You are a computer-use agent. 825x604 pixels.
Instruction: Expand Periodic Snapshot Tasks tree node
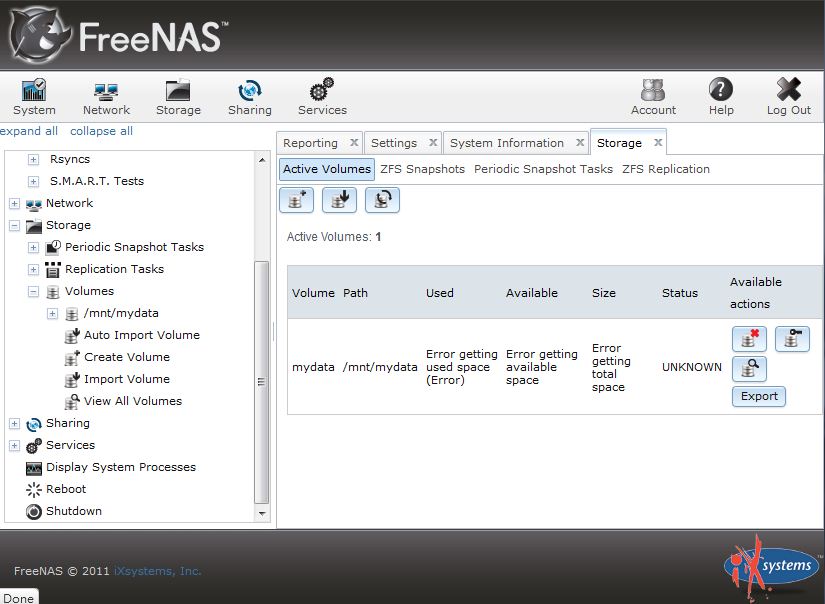pyautogui.click(x=34, y=247)
